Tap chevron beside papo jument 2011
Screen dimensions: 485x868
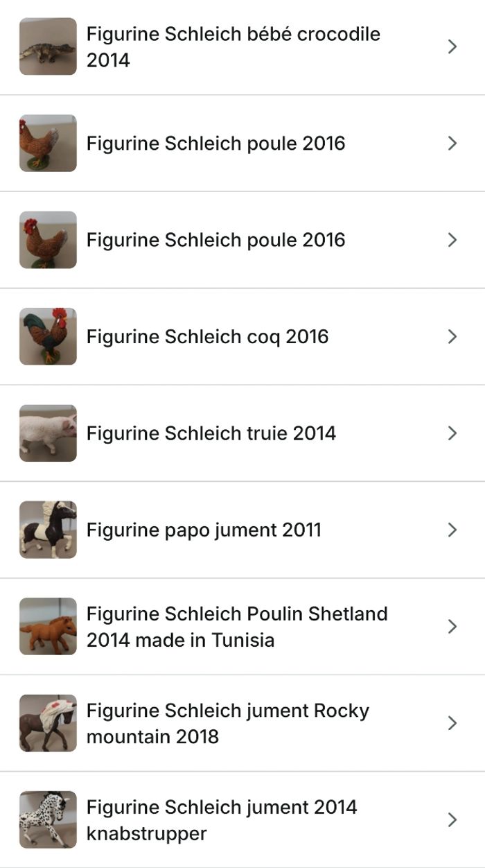tap(452, 530)
